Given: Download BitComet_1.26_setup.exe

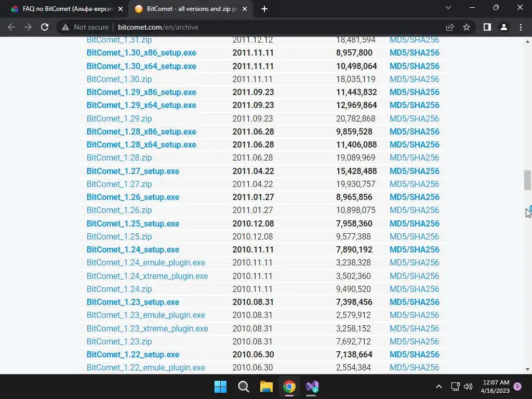Looking at the screenshot, I should click(x=132, y=197).
